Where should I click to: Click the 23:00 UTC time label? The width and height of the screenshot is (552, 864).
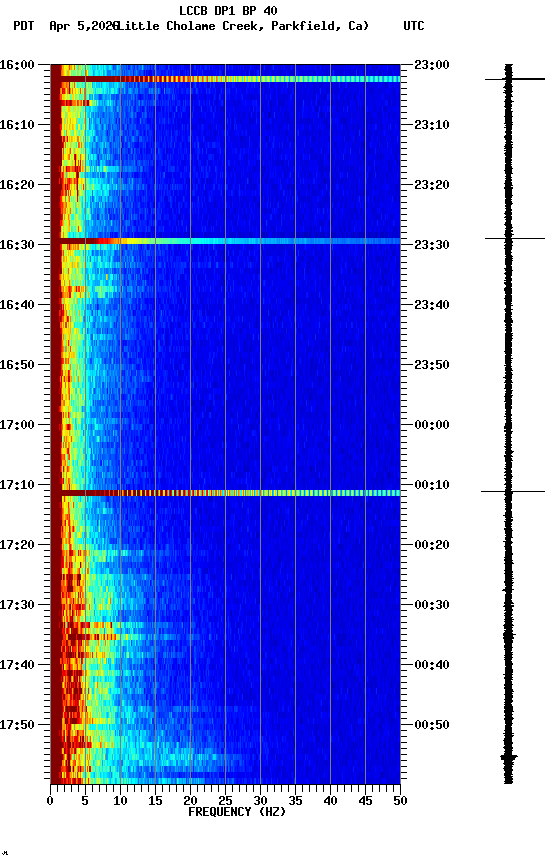coord(432,65)
